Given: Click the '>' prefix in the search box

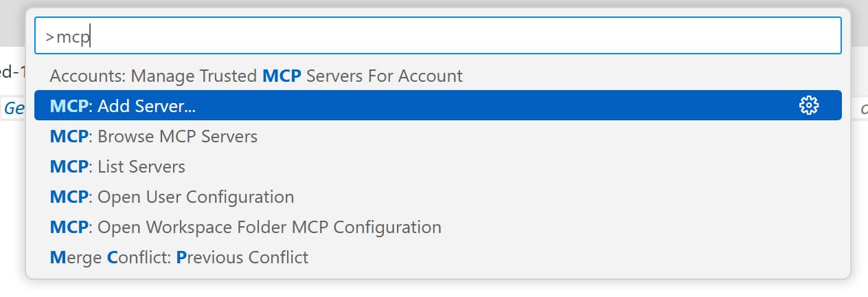Looking at the screenshot, I should pos(49,38).
